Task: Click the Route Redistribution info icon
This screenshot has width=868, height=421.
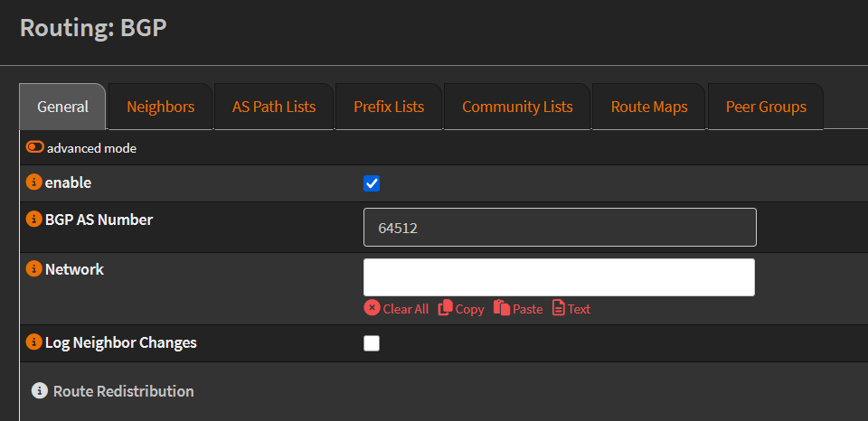Action: (39, 391)
